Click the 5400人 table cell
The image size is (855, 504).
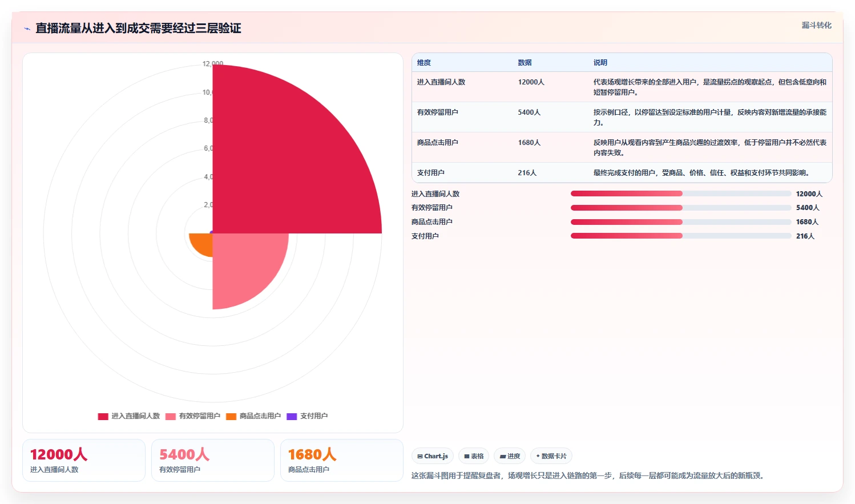click(x=529, y=112)
